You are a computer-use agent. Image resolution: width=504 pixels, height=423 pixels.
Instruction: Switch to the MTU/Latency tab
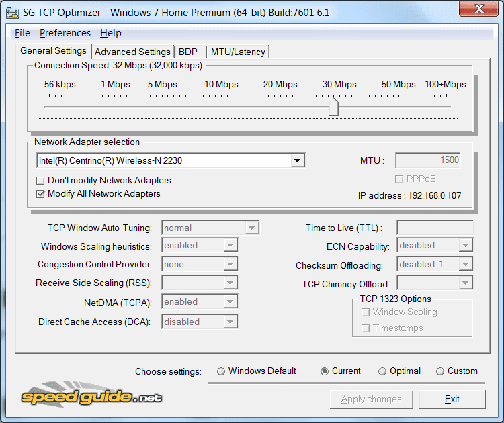tap(238, 52)
